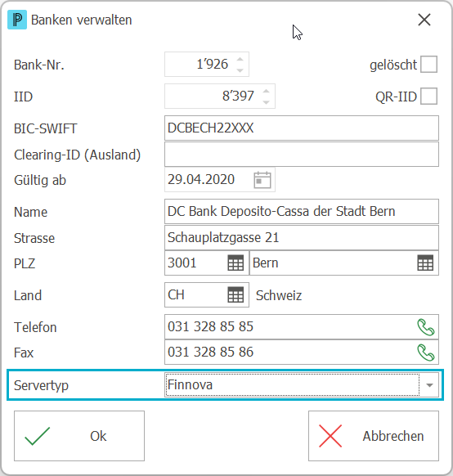Click the Gültig ab label
Screen dimensions: 453x476
click(40, 180)
